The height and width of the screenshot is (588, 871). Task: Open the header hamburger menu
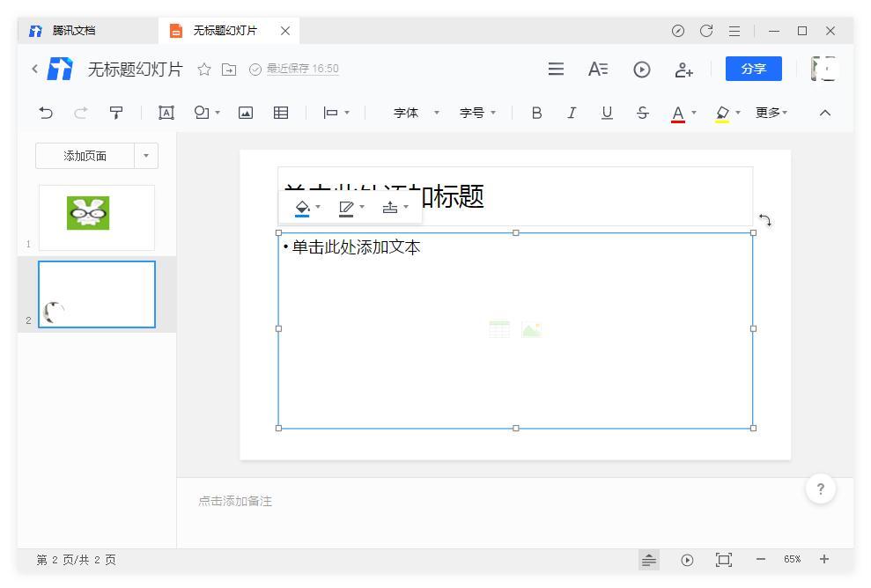[x=556, y=69]
